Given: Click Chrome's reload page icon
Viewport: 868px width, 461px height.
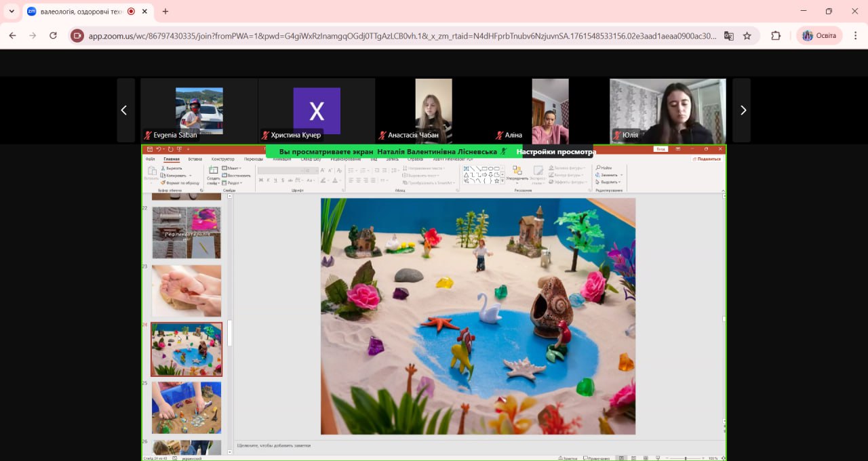Looking at the screenshot, I should pos(53,36).
